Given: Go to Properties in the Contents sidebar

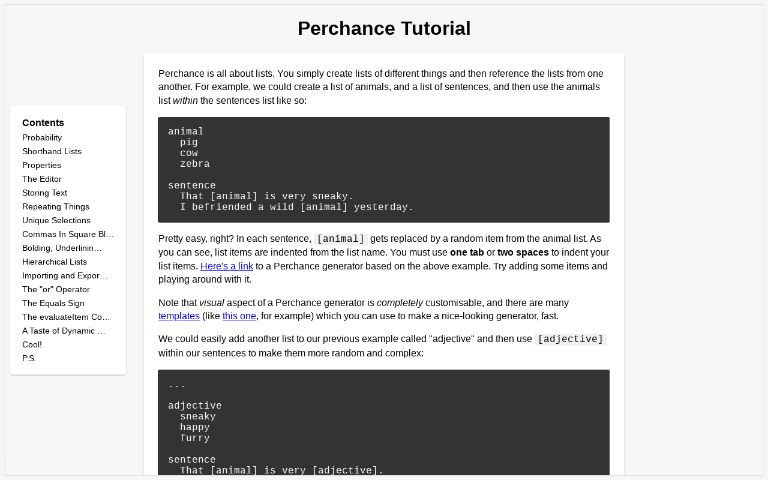Looking at the screenshot, I should pos(42,166).
